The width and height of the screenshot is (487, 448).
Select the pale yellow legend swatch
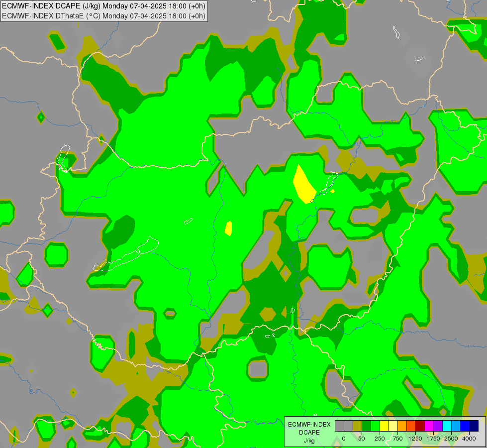tap(393, 426)
